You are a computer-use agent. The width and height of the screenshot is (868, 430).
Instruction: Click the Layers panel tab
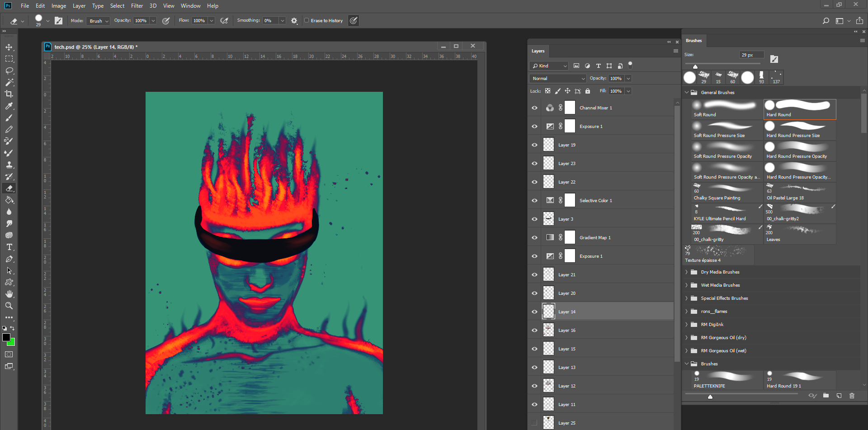[538, 51]
